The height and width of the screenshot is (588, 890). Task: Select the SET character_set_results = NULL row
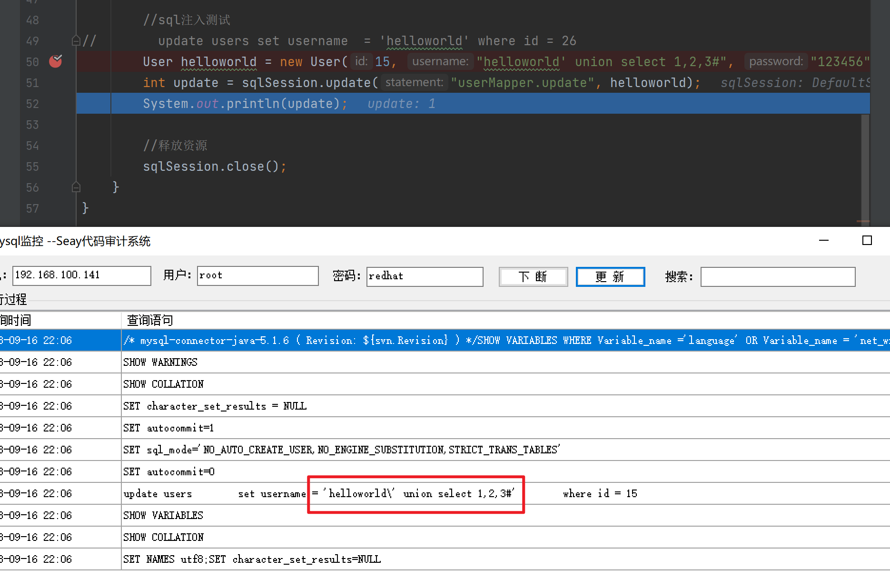point(445,406)
